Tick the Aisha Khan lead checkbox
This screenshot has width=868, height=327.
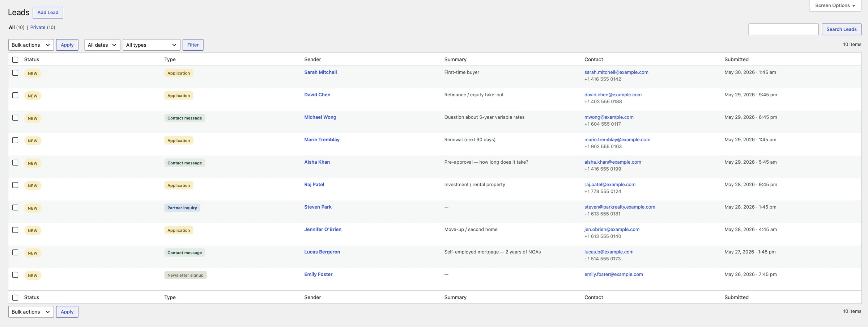[x=15, y=163]
